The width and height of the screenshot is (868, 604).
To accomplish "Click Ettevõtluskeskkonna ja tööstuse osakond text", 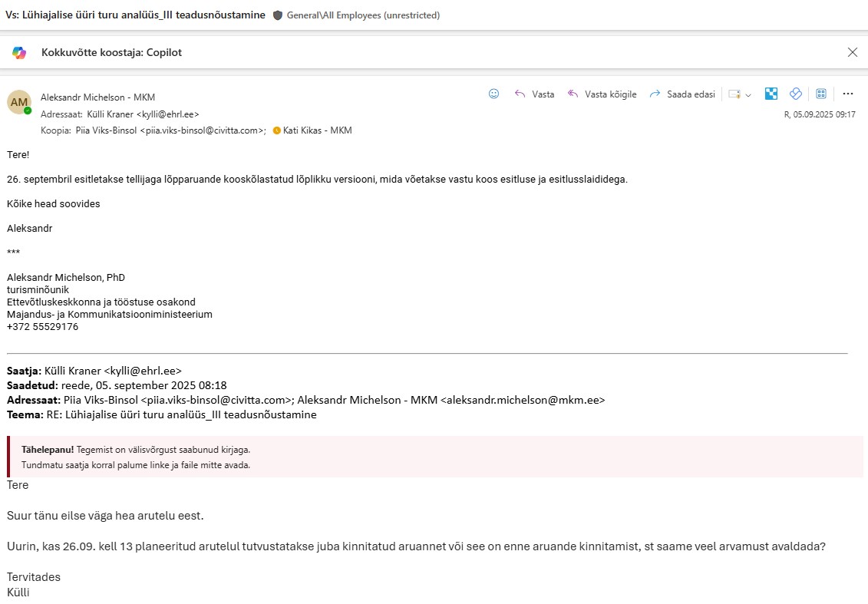I will 101,302.
